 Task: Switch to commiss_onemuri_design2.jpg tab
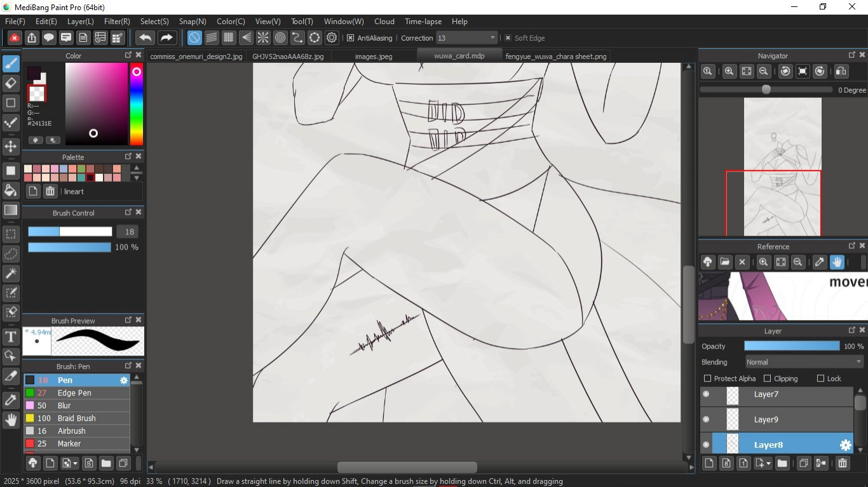pyautogui.click(x=196, y=57)
